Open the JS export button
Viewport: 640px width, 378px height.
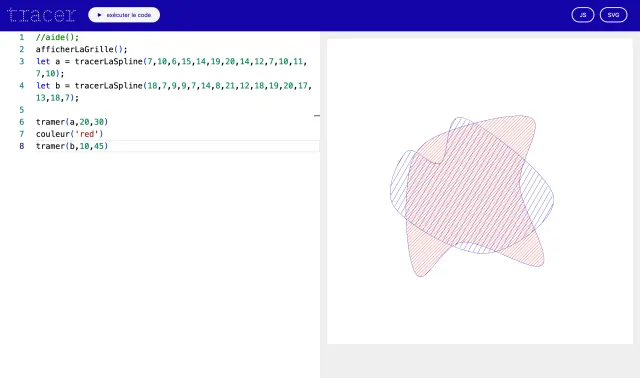(583, 15)
